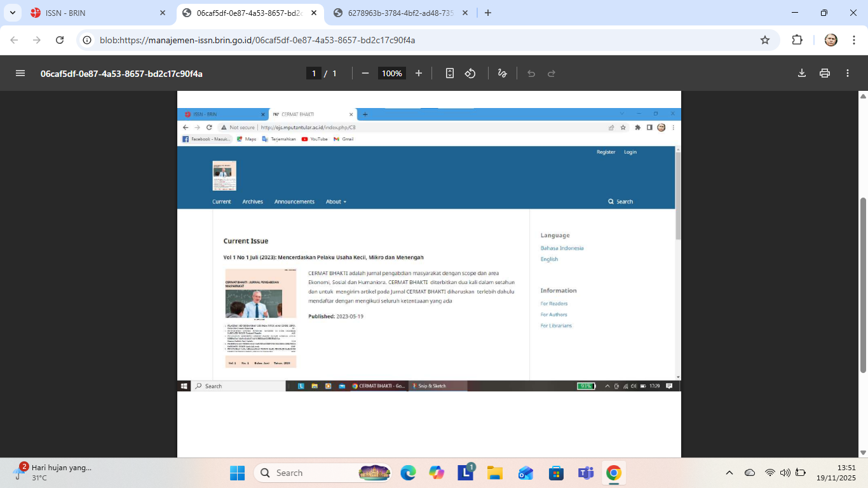
Task: Zoom out using the minus icon
Action: point(365,73)
